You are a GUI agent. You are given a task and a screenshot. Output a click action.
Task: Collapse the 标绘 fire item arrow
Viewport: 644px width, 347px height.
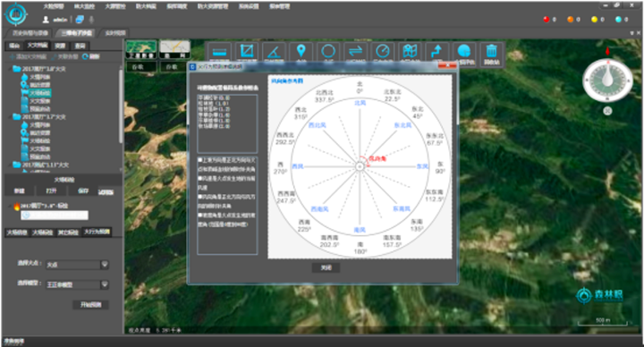(x=10, y=206)
